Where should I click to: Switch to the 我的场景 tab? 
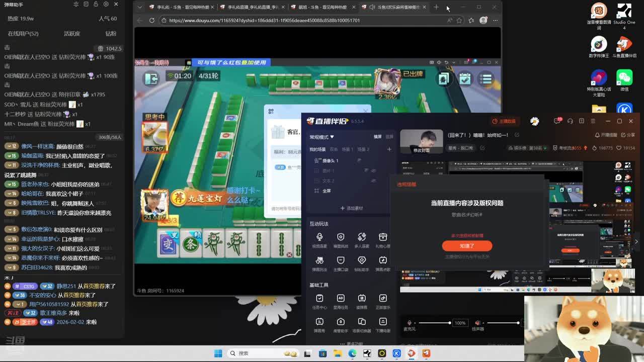pyautogui.click(x=317, y=149)
